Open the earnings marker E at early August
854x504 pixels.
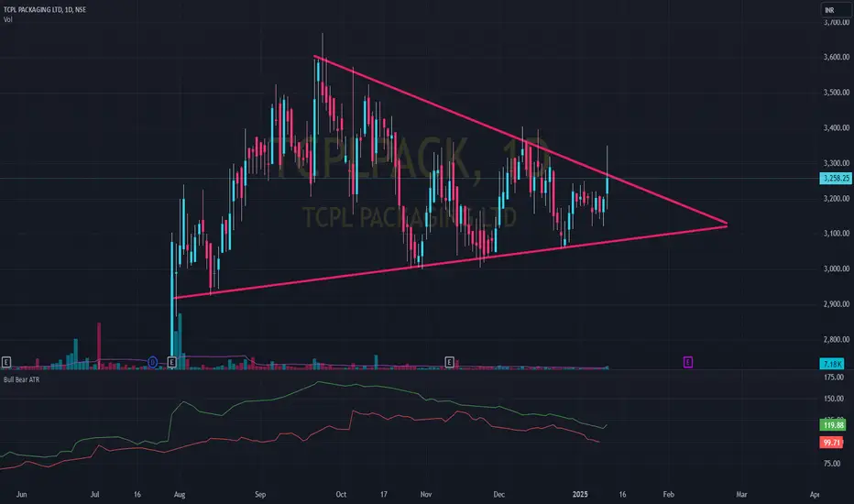coord(172,362)
